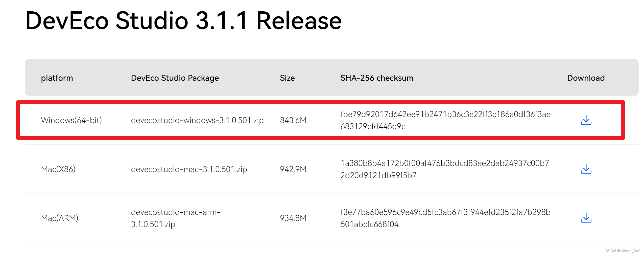The height and width of the screenshot is (255, 644).
Task: Select the Windows(64-bit) platform cell
Action: tap(71, 120)
